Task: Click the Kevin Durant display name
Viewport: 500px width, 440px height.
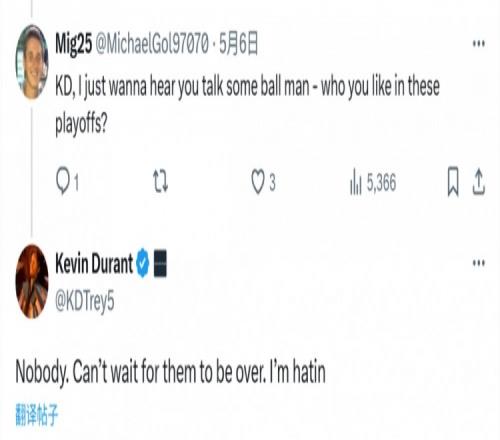Action: [94, 263]
